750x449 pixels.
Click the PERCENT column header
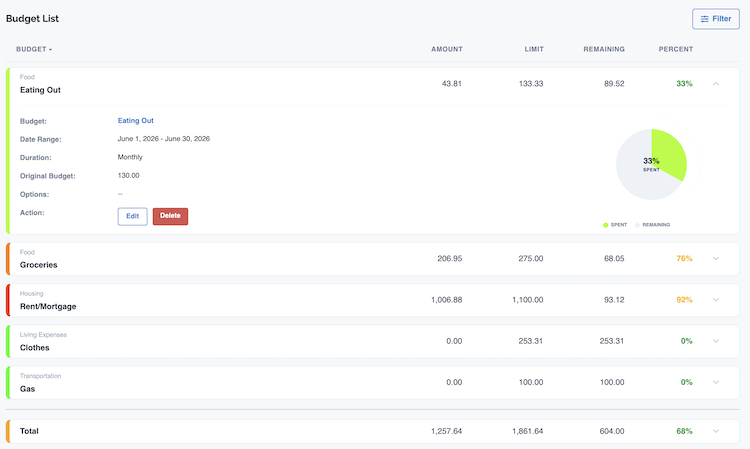tap(675, 49)
